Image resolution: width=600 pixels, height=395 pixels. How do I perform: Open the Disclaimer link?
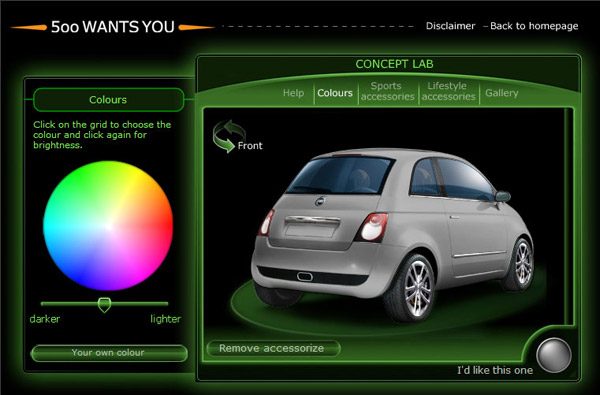(x=450, y=26)
